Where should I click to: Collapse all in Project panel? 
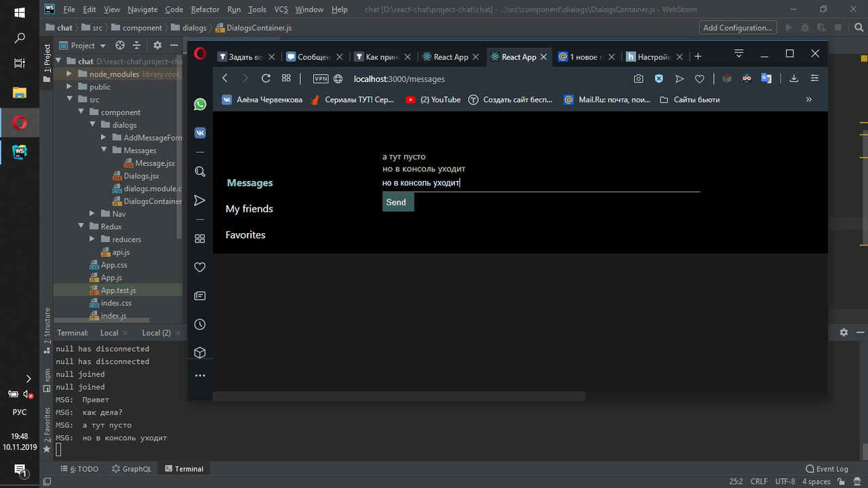point(136,45)
